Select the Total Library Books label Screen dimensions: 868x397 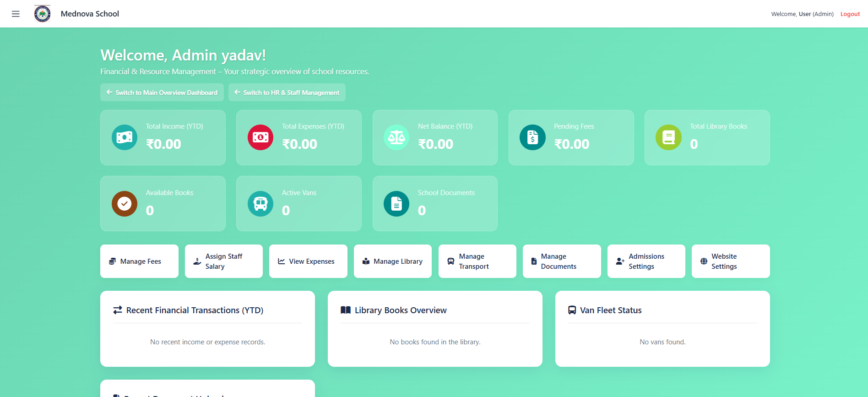(719, 126)
